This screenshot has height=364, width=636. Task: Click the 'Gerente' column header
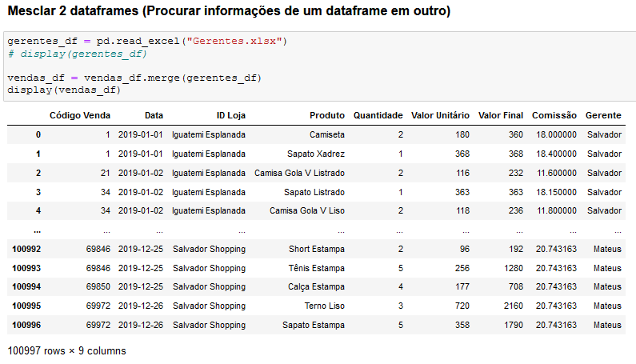[603, 116]
